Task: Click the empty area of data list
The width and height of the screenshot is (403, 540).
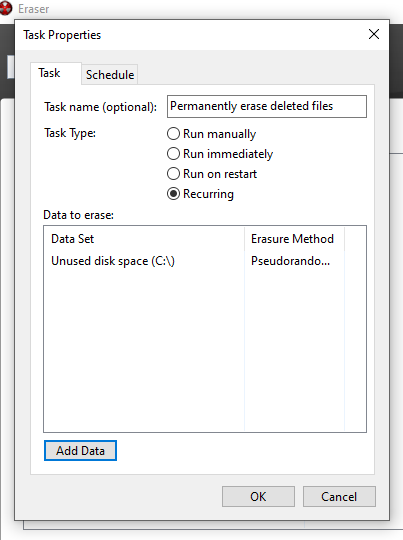Action: coord(205,350)
